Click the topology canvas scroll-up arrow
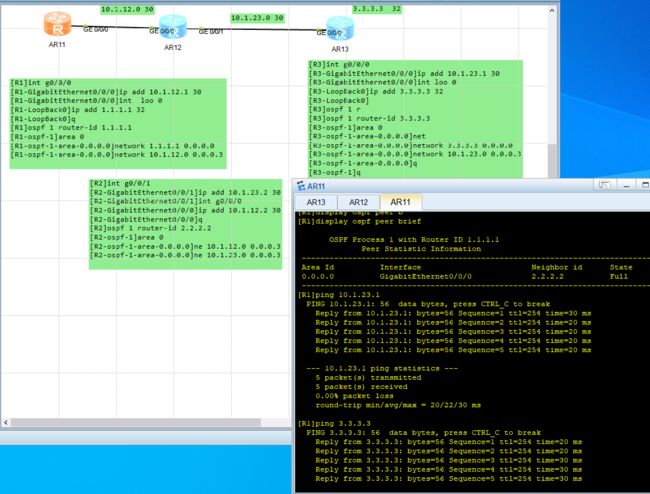The width and height of the screenshot is (650, 494). click(x=552, y=11)
